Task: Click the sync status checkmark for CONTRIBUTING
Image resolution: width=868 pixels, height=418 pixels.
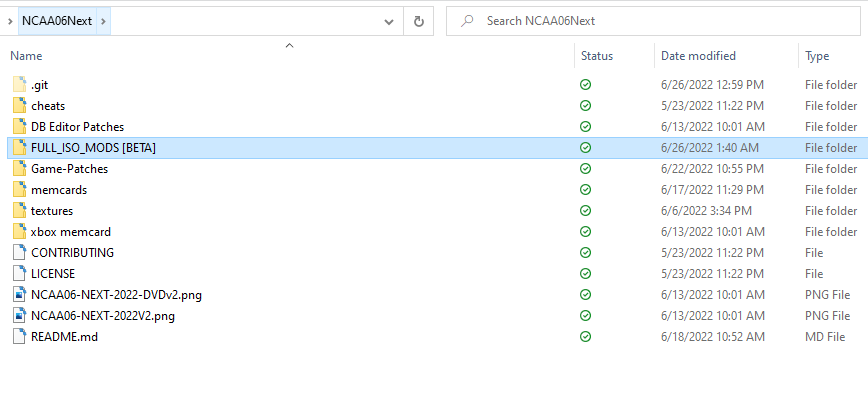Action: (585, 253)
